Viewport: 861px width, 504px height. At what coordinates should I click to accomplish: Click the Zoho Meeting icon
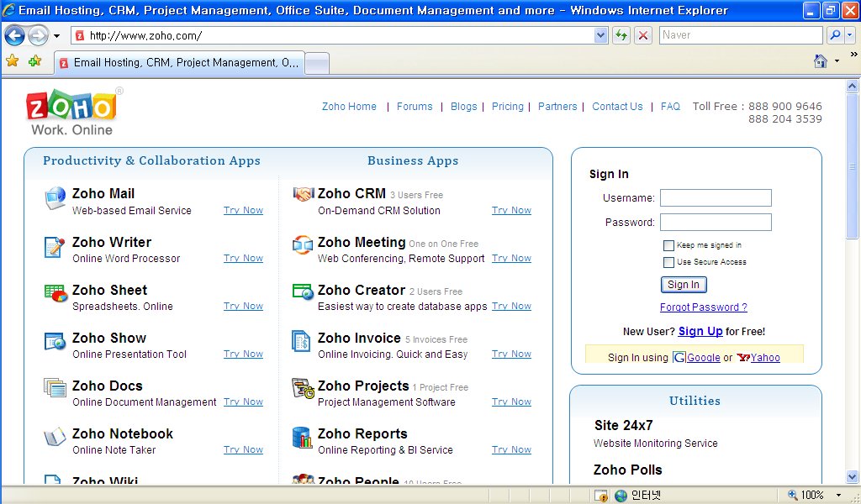[x=303, y=244]
